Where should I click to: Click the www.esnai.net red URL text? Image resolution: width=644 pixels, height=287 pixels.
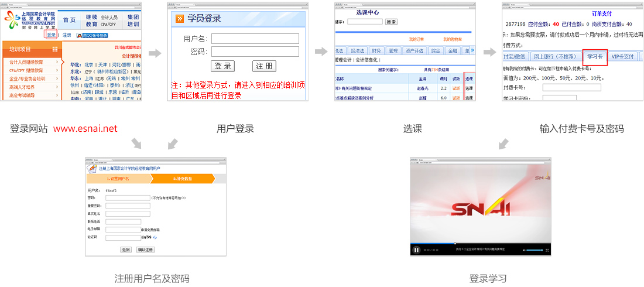click(85, 129)
